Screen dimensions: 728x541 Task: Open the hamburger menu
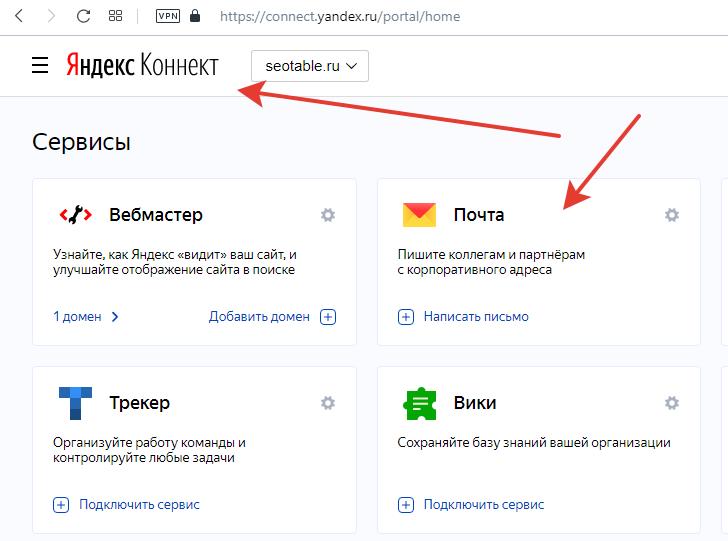click(x=40, y=65)
